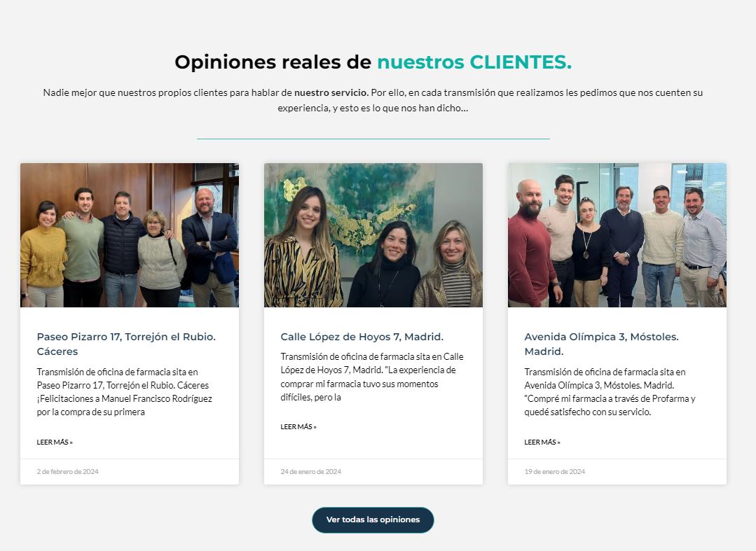Click the title Avenida Olímpica 3, Móstoles

(x=601, y=344)
